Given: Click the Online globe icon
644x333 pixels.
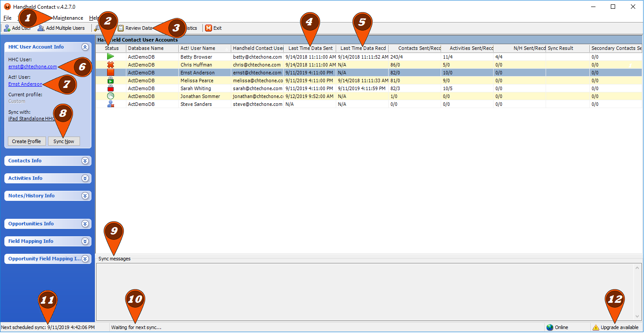Looking at the screenshot, I should pos(550,327).
